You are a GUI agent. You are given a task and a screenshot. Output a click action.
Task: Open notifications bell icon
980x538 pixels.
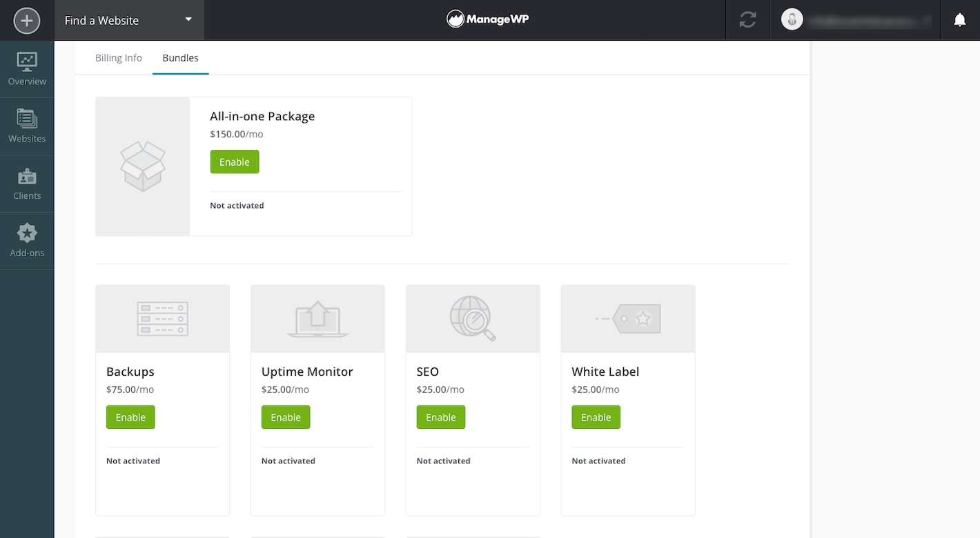[x=959, y=21]
